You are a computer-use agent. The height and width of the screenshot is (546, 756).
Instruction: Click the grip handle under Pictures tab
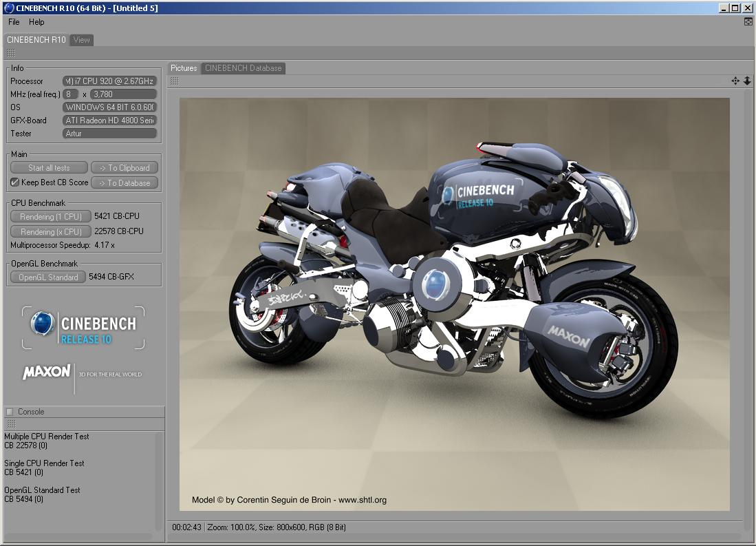[x=175, y=81]
